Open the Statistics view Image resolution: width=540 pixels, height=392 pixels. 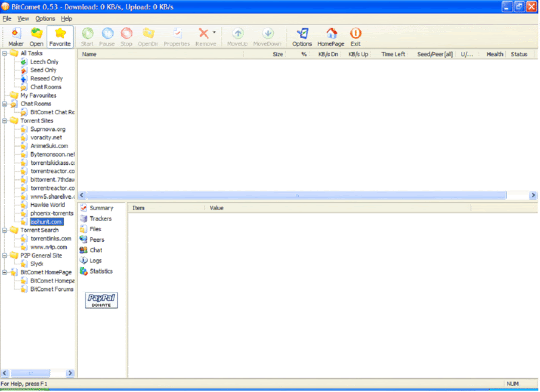[84, 271]
